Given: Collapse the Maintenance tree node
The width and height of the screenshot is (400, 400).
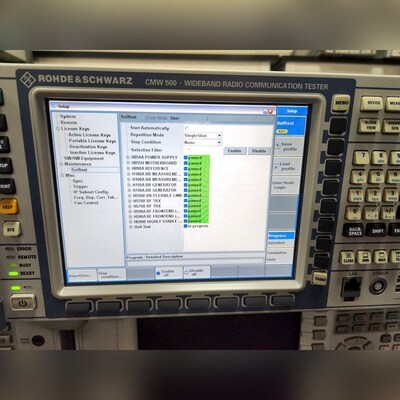Looking at the screenshot, I should coord(61,164).
